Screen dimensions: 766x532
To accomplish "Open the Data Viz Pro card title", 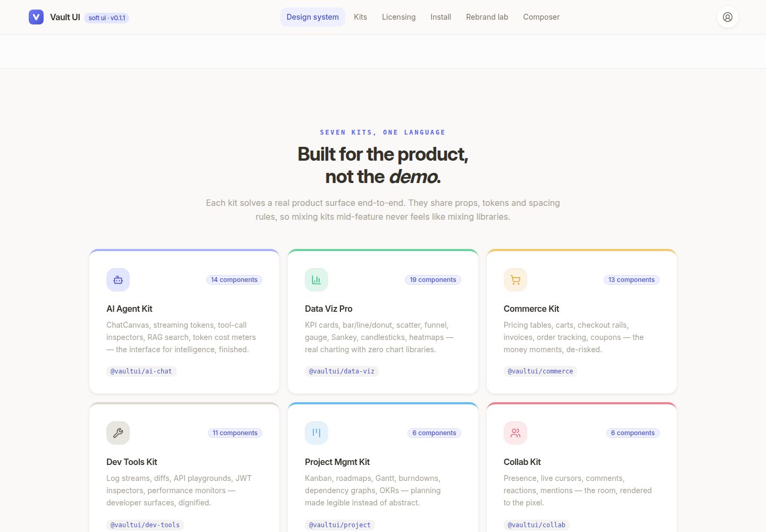I will point(329,309).
